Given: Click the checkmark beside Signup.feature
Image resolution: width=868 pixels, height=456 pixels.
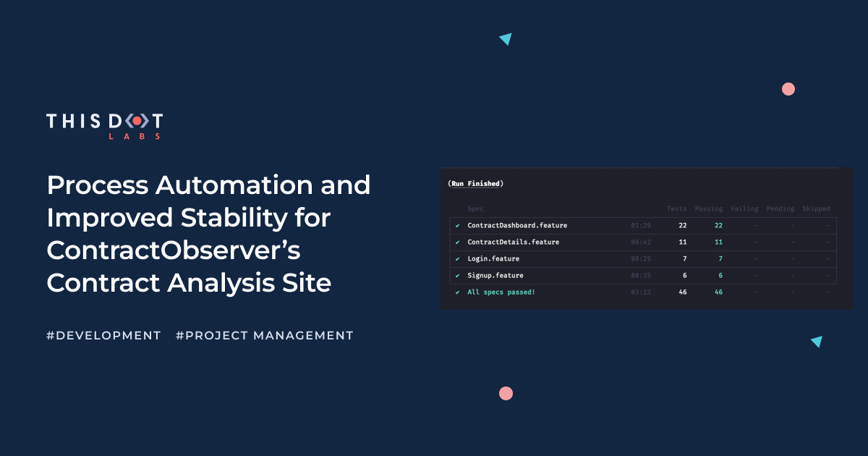Looking at the screenshot, I should click(457, 275).
